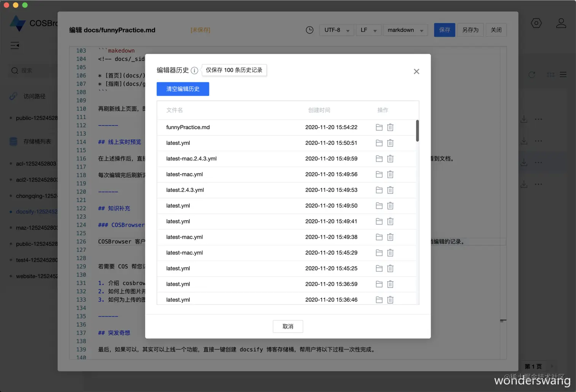Click the 第 1 页 pagination label

[533, 366]
